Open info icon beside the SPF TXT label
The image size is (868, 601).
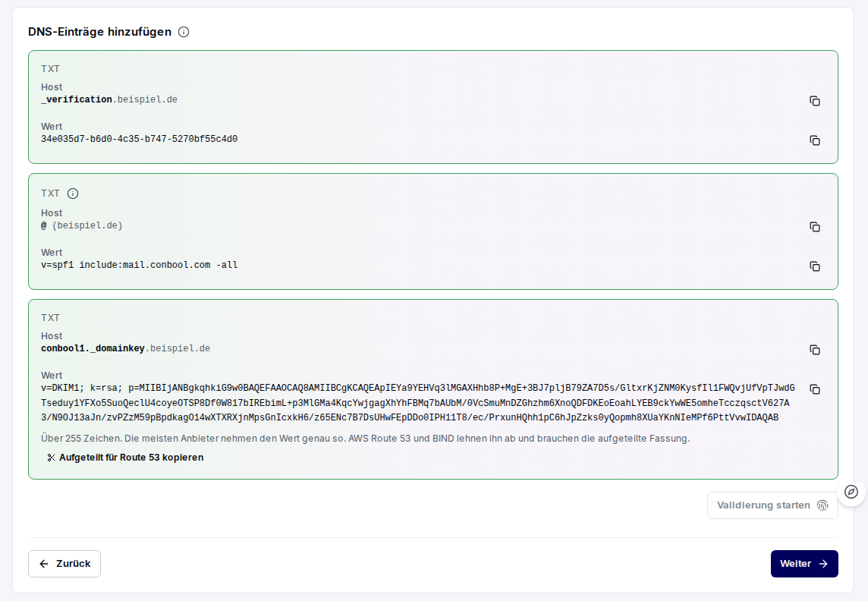(73, 194)
